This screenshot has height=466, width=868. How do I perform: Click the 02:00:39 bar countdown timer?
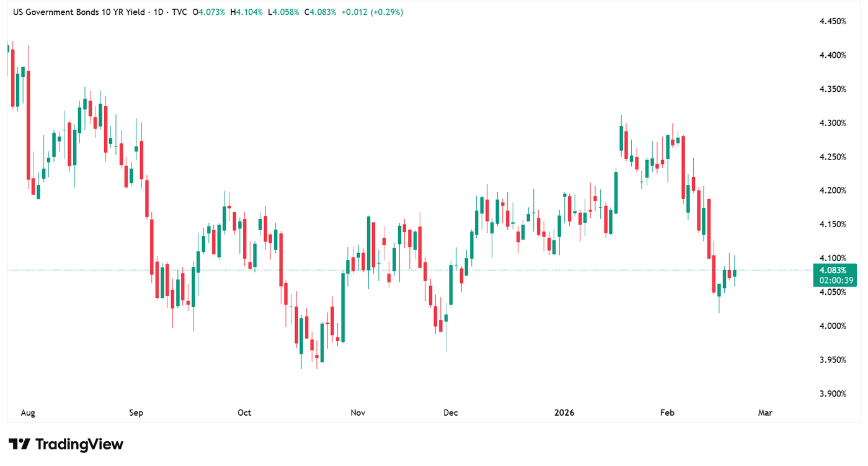(833, 280)
